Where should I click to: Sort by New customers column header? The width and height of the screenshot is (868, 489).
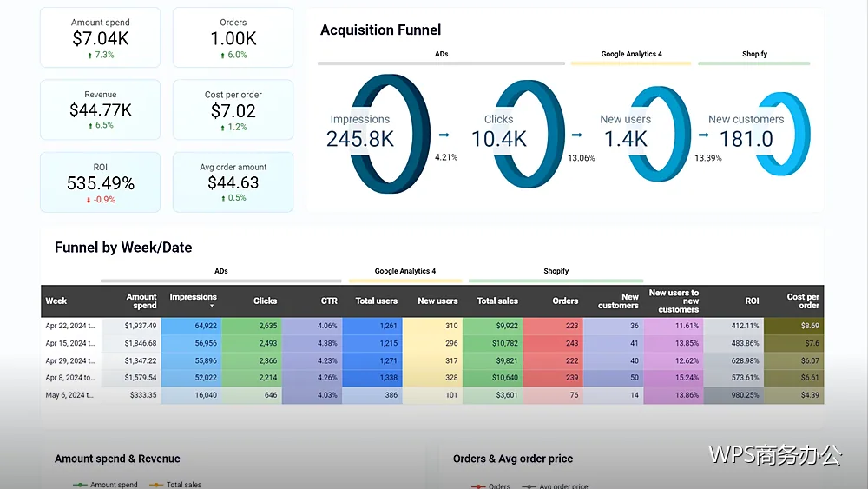(618, 301)
